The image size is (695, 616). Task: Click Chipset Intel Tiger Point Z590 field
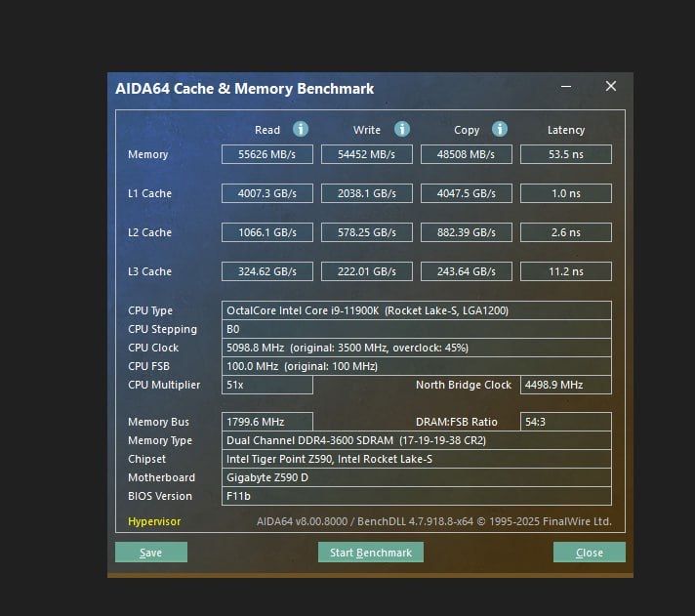(417, 459)
